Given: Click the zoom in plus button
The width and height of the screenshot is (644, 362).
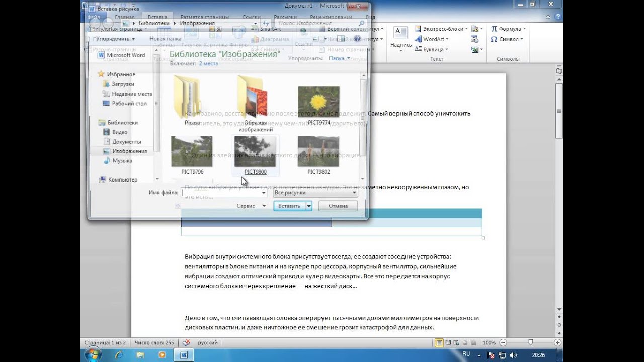Looking at the screenshot, I should [x=557, y=342].
